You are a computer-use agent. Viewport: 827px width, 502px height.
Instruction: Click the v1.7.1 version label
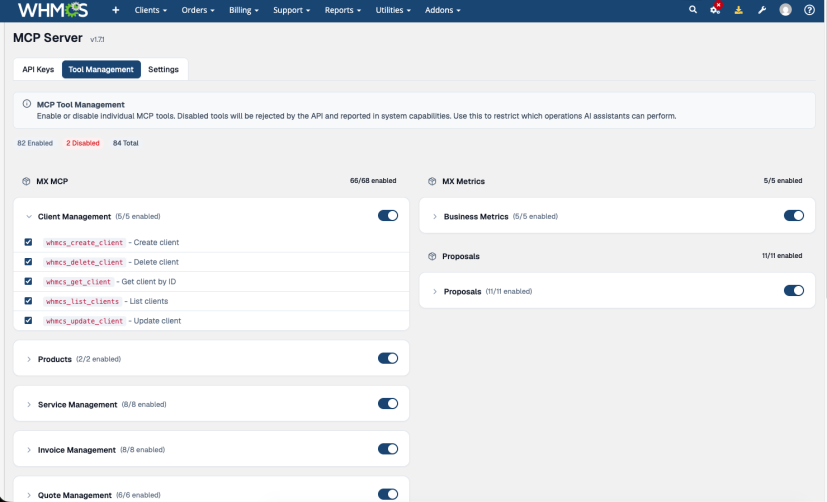[x=97, y=40]
